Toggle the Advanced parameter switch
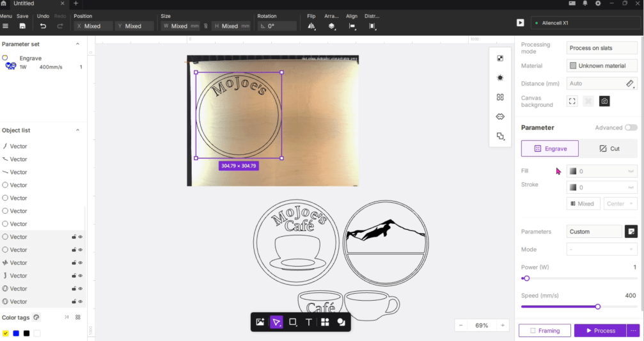Viewport: 644px width, 341px height. (x=631, y=127)
